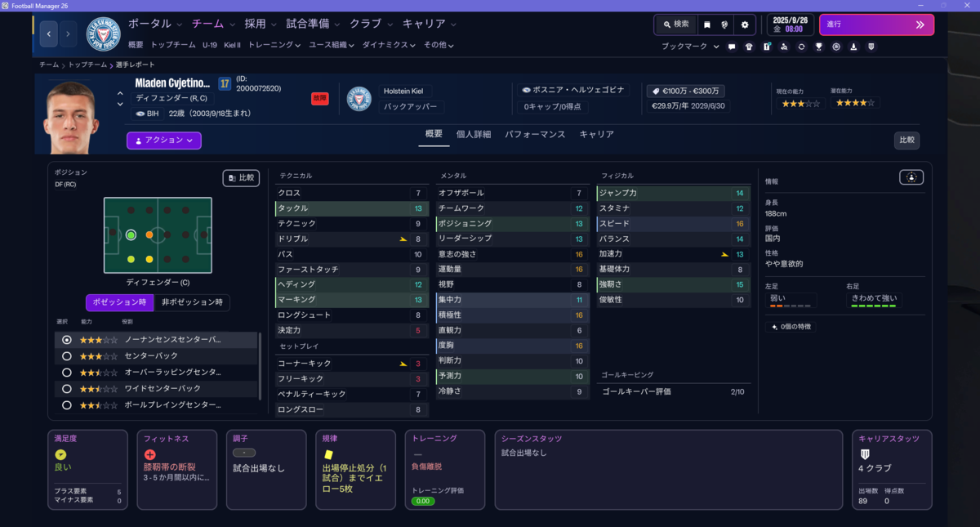The image size is (980, 527).
Task: Switch to the 個人詳細 tab
Action: coord(474,134)
